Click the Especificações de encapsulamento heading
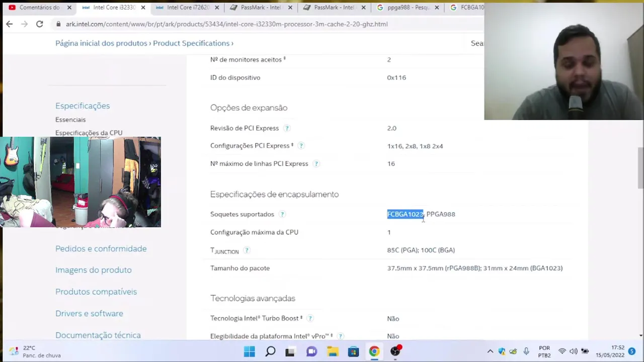This screenshot has height=362, width=644. tap(274, 194)
